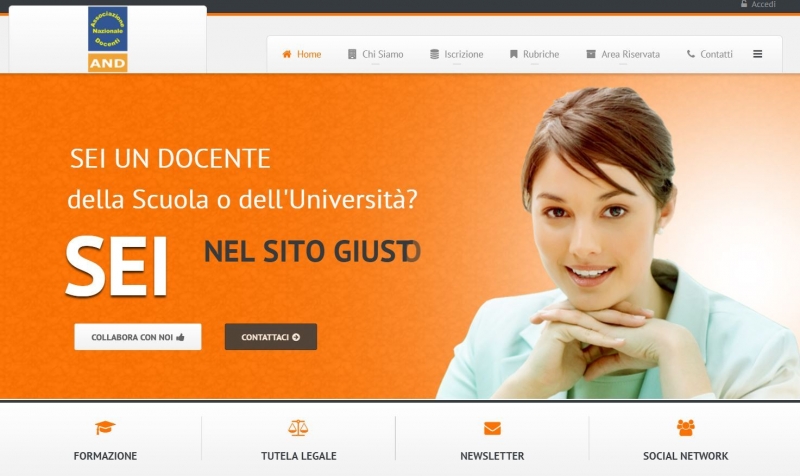This screenshot has width=800, height=476.
Task: Click the dark Contattaci button
Action: click(x=271, y=337)
